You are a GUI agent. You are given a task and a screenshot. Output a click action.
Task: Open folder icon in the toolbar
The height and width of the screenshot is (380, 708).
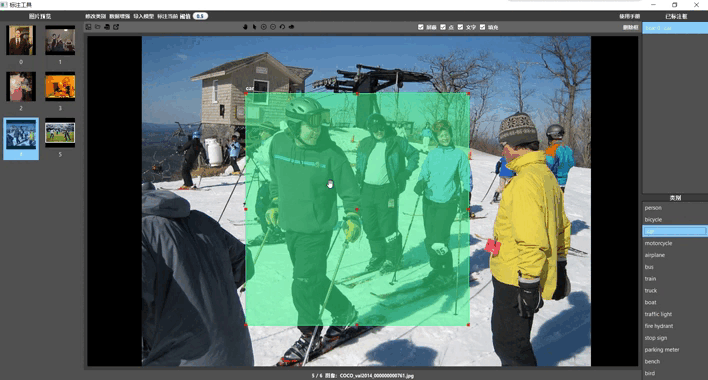pos(98,27)
